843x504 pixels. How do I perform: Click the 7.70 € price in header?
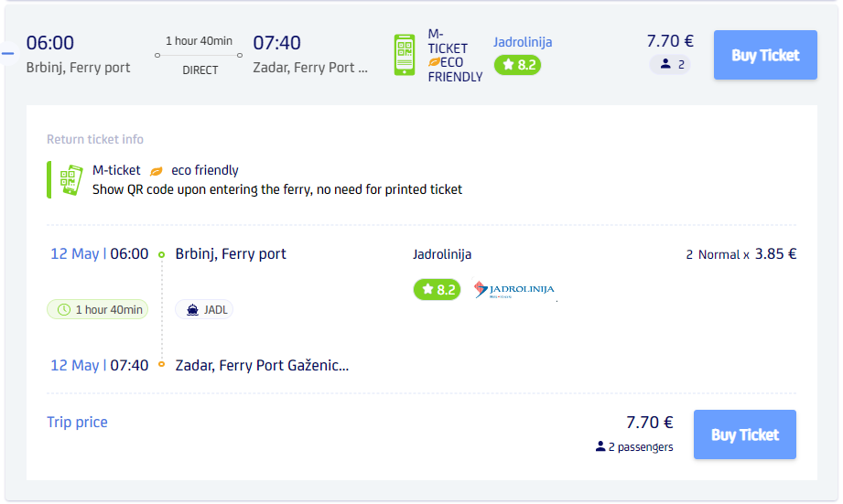(670, 41)
